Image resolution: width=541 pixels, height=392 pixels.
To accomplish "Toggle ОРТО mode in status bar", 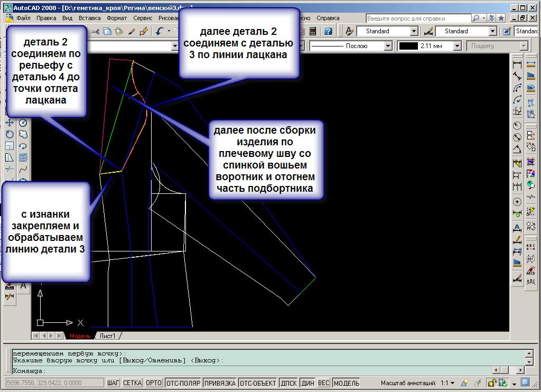I will point(153,383).
